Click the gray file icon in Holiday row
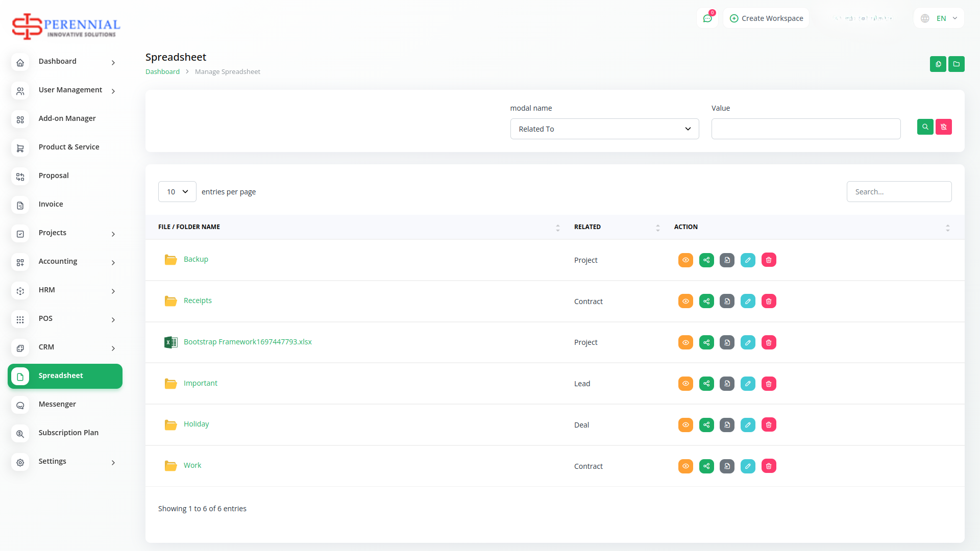Image resolution: width=980 pixels, height=551 pixels. pos(727,425)
